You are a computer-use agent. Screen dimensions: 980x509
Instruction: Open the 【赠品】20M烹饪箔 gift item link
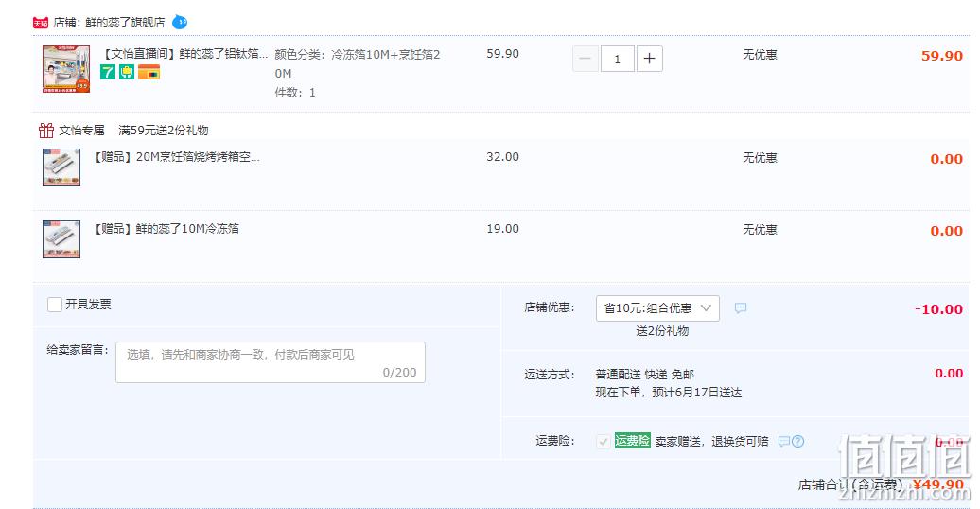pos(176,157)
